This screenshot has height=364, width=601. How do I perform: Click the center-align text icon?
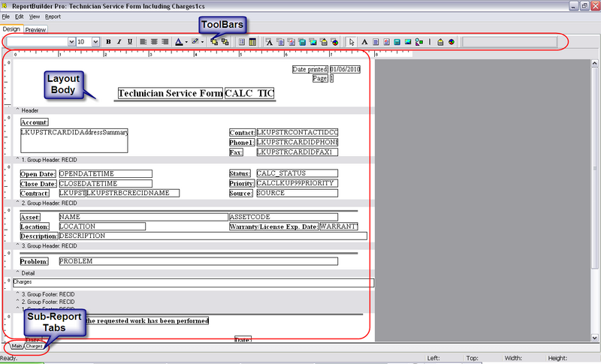[154, 42]
